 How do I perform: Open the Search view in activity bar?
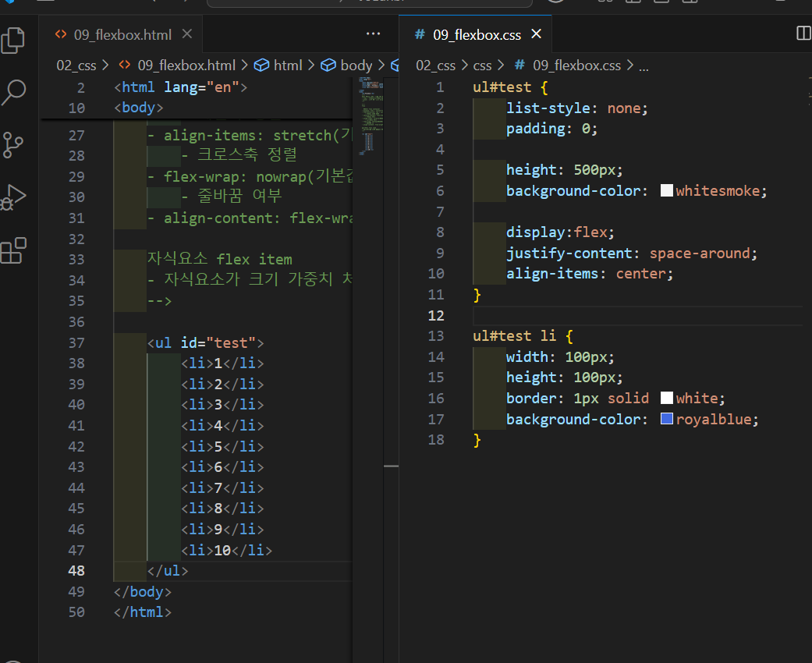pyautogui.click(x=13, y=92)
